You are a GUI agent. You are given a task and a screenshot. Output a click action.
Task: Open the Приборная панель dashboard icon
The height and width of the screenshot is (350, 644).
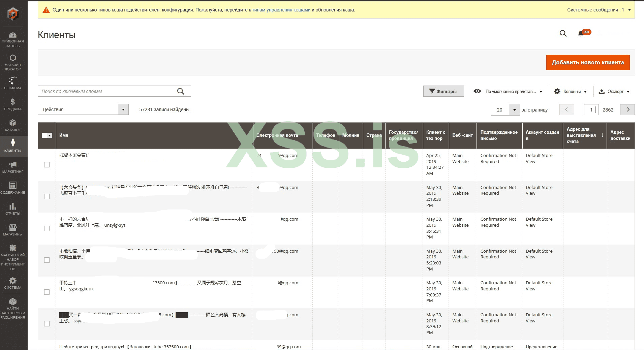[13, 35]
